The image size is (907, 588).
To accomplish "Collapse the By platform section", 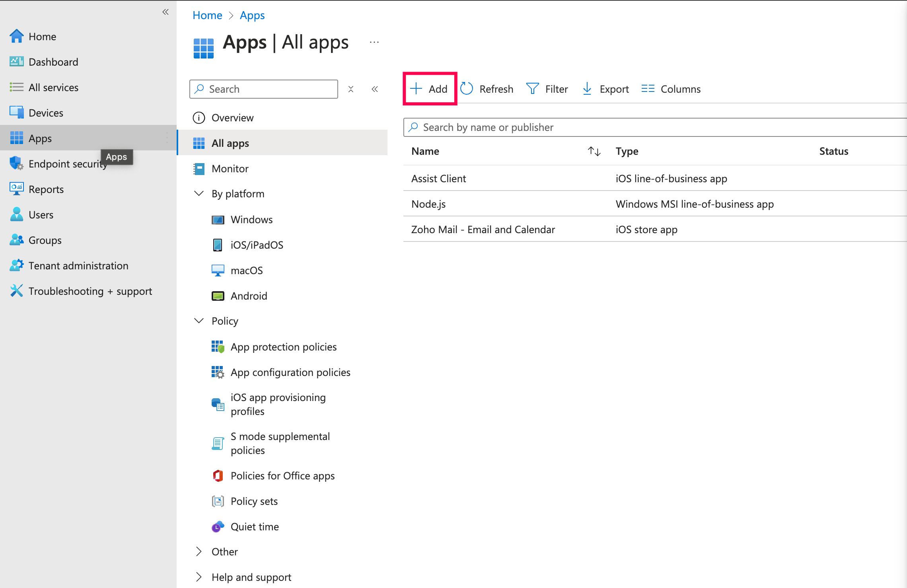I will tap(199, 194).
